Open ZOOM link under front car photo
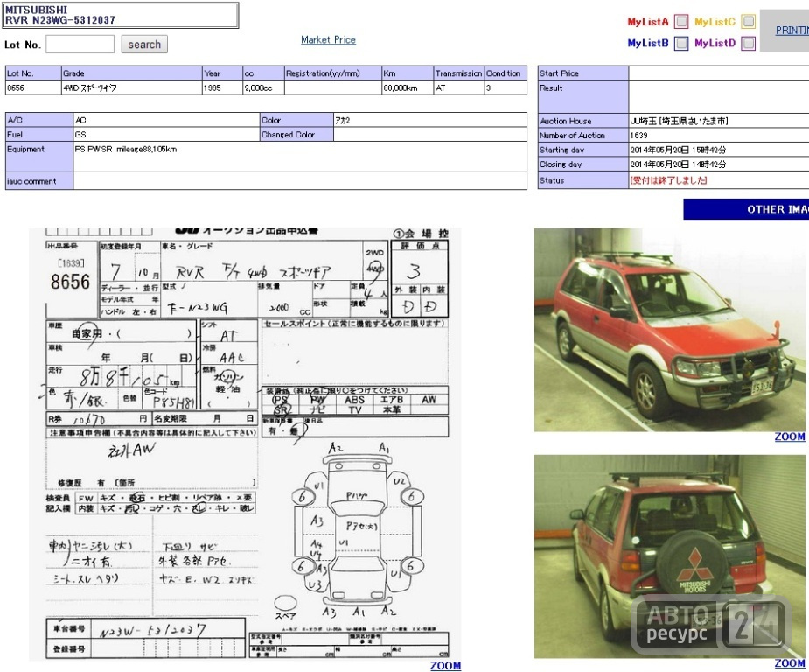Viewport: 809px width, 672px height. 790,437
